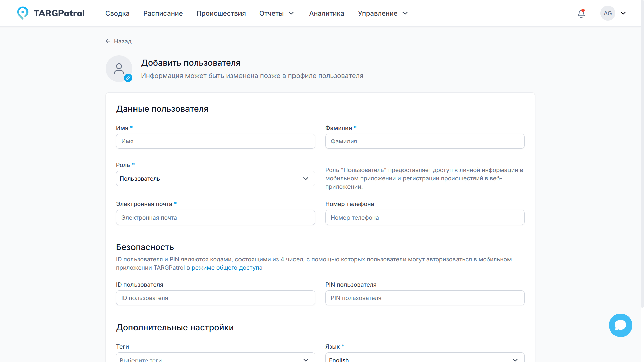Open the live chat bubble
Viewport: 644px width, 362px height.
(x=620, y=325)
